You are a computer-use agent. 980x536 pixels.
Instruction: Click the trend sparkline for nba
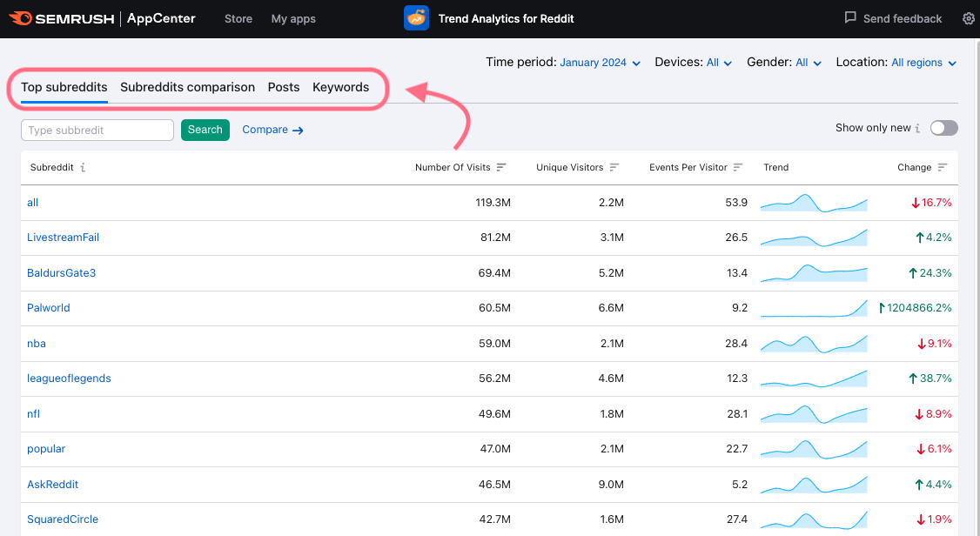coord(814,344)
